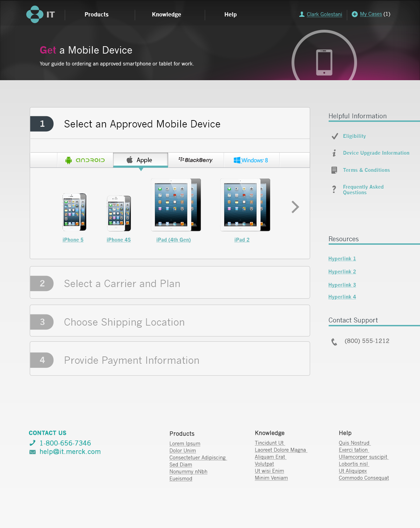This screenshot has width=420, height=528.
Task: Open footer Nonummy nNbh link
Action: point(188,472)
